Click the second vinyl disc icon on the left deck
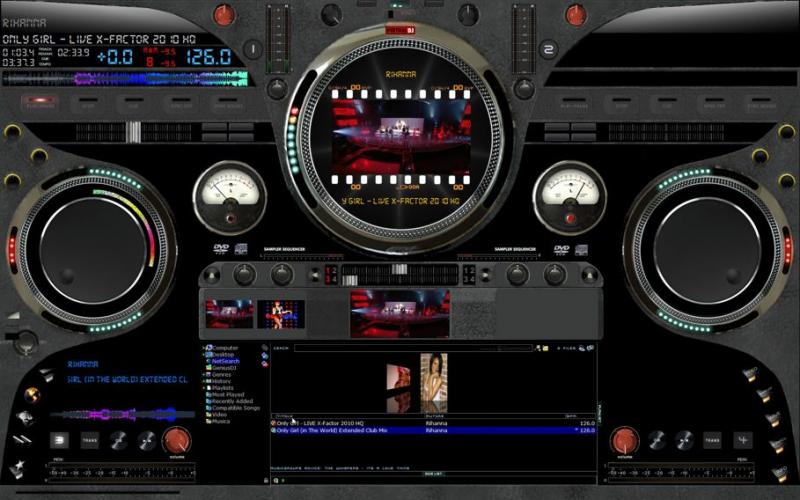The height and width of the screenshot is (500, 800). click(x=146, y=440)
